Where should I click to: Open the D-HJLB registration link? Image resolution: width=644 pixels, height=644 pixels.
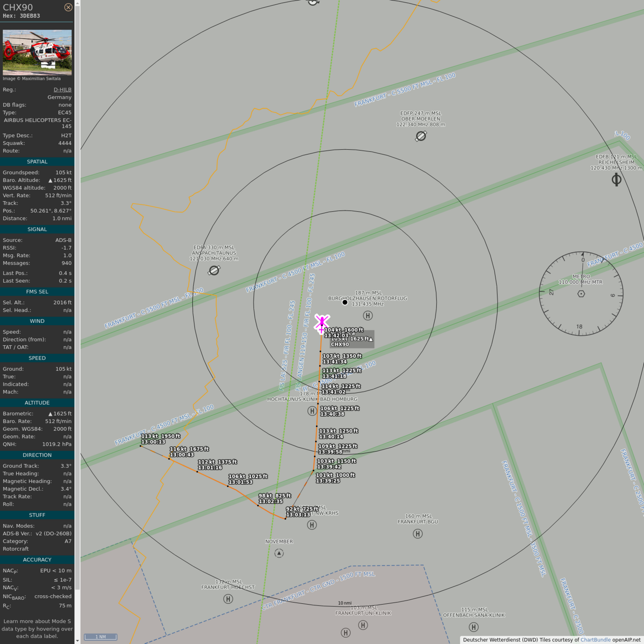coord(62,90)
